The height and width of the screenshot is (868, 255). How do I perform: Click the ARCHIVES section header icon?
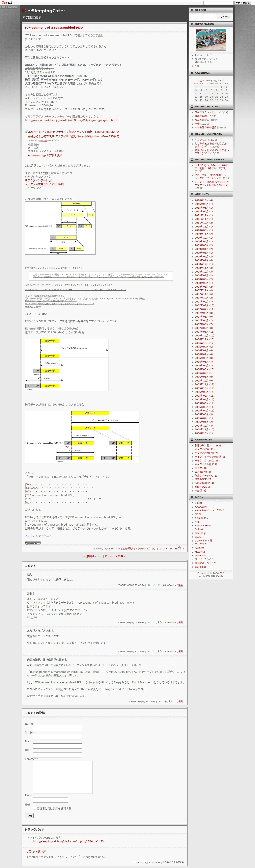(x=192, y=195)
